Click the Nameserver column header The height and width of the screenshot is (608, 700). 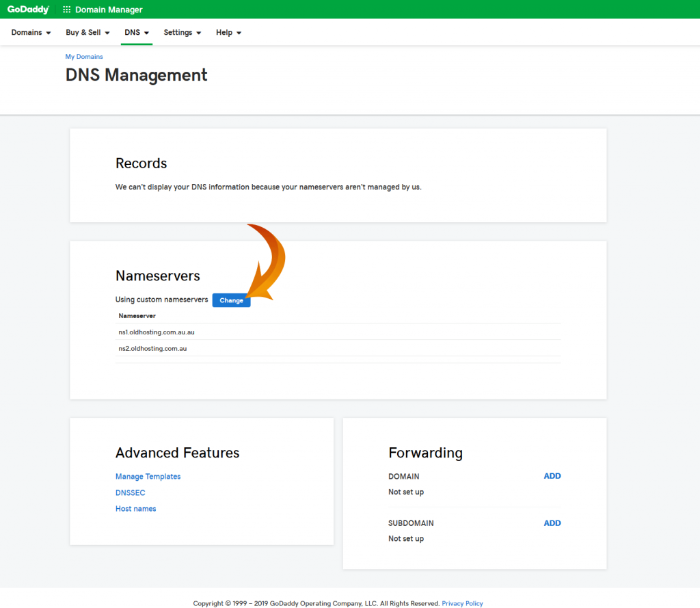pos(137,316)
